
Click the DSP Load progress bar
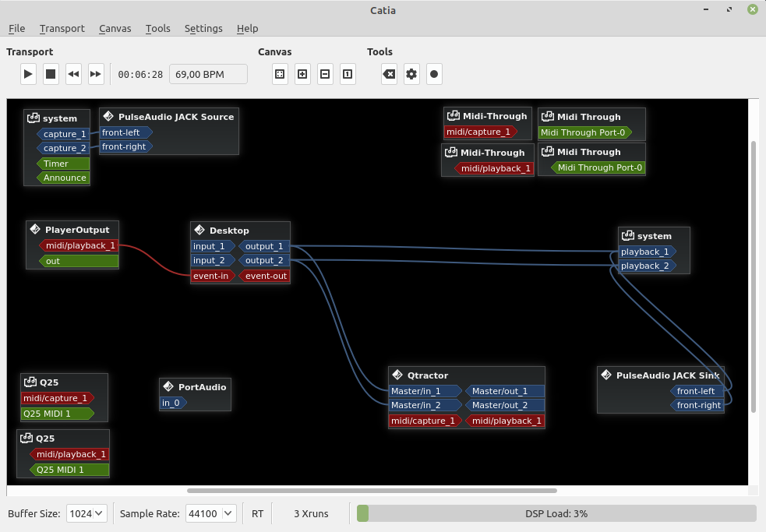(556, 513)
